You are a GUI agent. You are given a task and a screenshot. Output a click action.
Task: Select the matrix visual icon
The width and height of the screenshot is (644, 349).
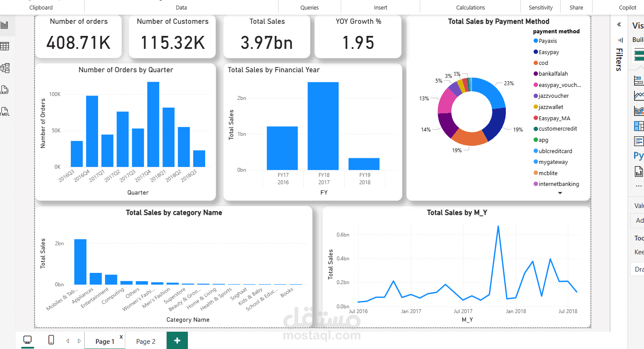(x=638, y=126)
